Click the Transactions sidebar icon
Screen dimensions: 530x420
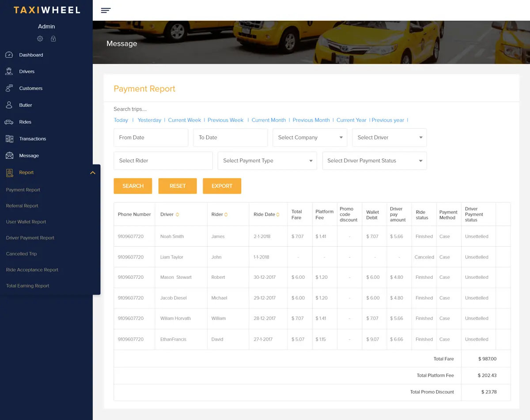point(9,139)
